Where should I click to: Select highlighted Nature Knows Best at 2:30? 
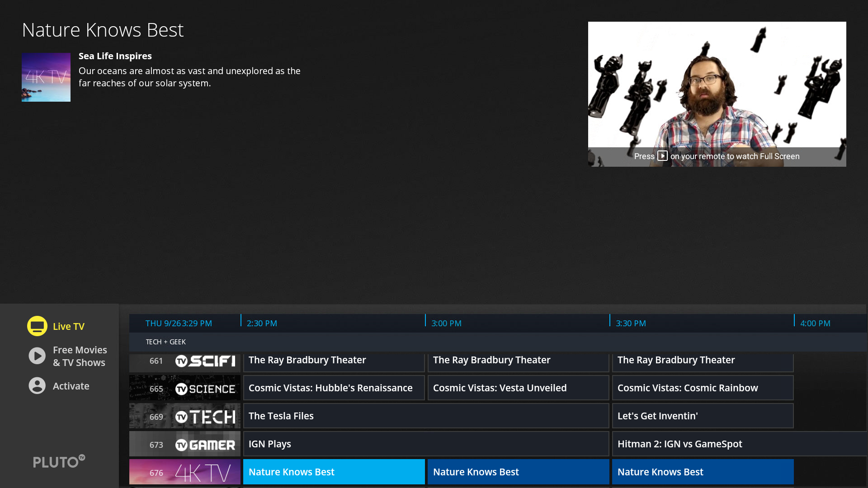334,472
